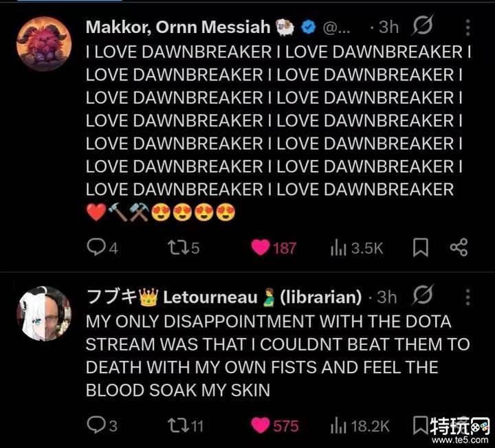Open Grok icon on Letourneau's tweet
The height and width of the screenshot is (448, 495).
[x=423, y=294]
